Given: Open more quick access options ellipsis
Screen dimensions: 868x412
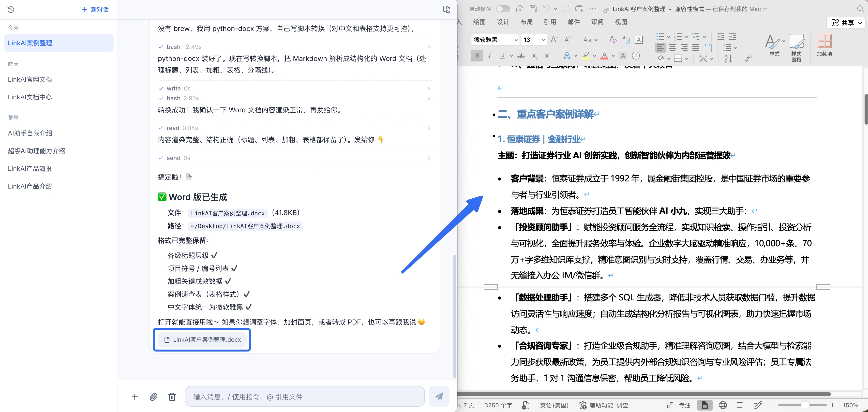Looking at the screenshot, I should [593, 9].
